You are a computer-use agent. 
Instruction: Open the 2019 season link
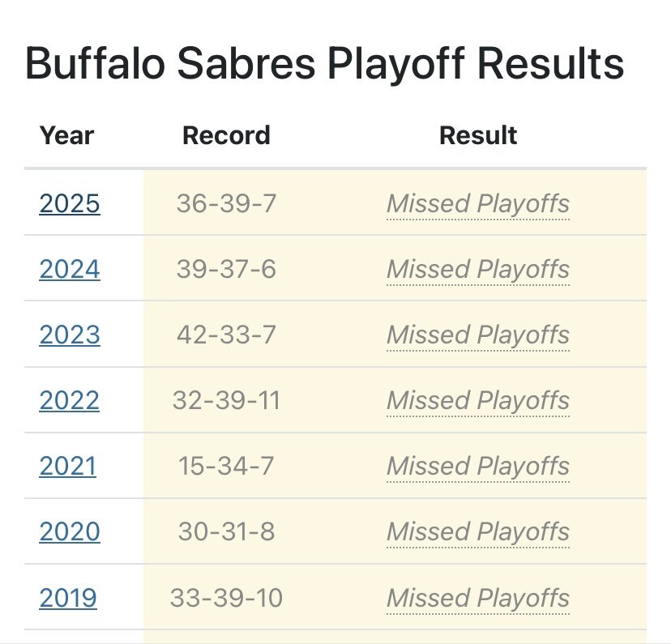[67, 598]
